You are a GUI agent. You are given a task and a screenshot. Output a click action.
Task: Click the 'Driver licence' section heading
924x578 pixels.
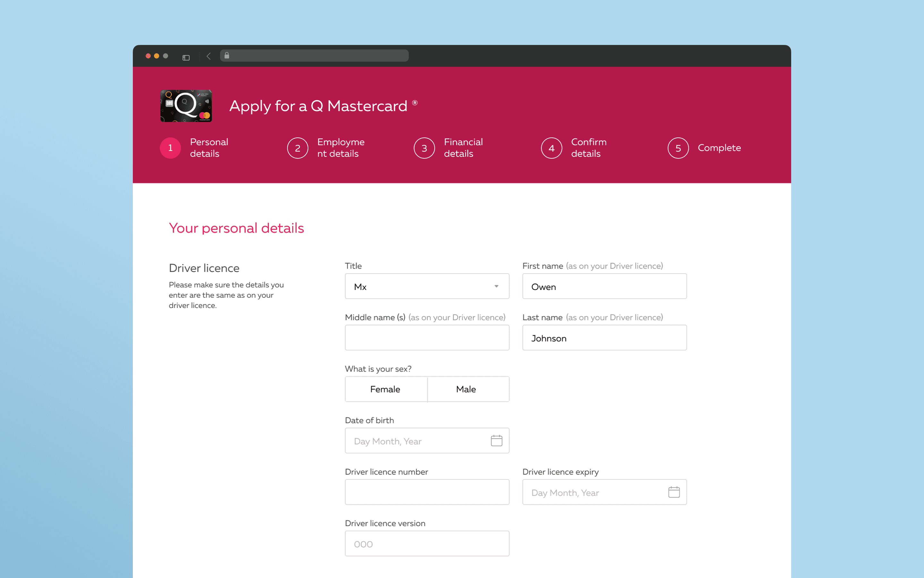(204, 268)
